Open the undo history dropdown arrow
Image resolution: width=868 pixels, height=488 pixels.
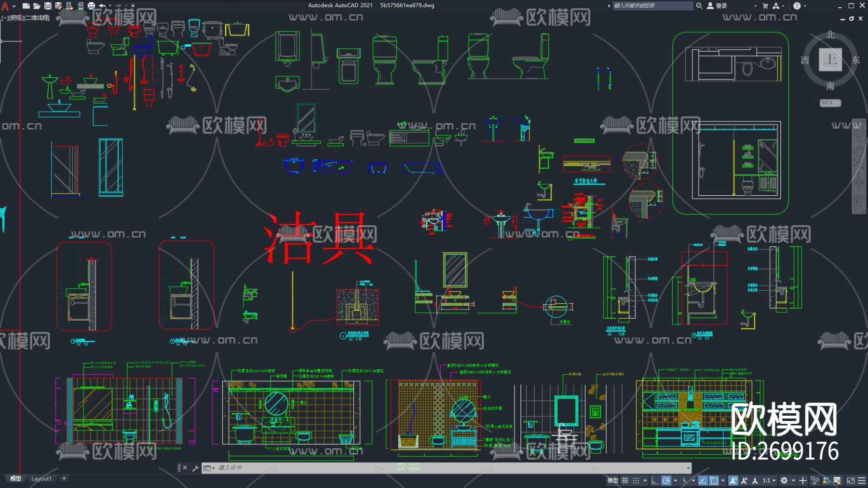[109, 6]
